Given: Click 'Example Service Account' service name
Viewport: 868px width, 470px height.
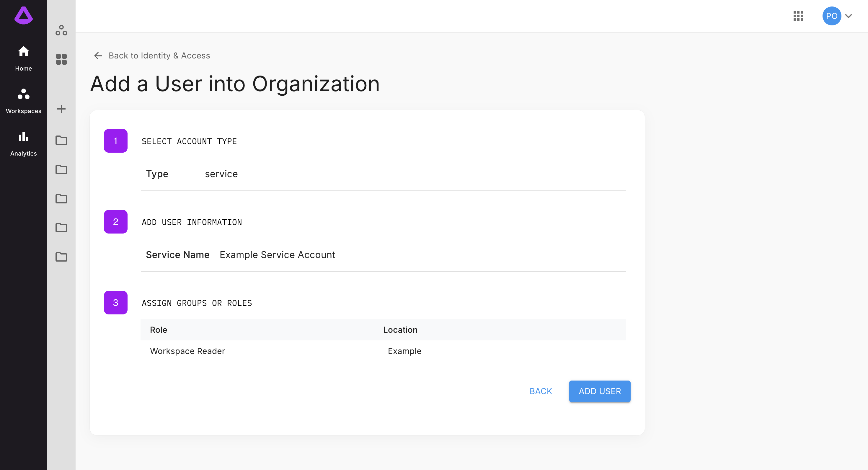Looking at the screenshot, I should [277, 255].
